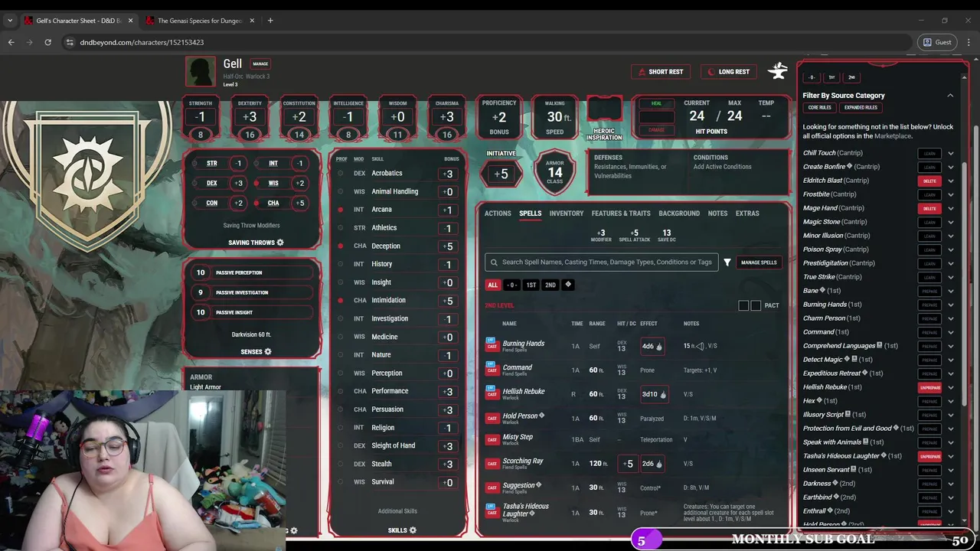Toggle Stealth proficiency dot
This screenshot has width=980, height=551.
click(x=341, y=464)
